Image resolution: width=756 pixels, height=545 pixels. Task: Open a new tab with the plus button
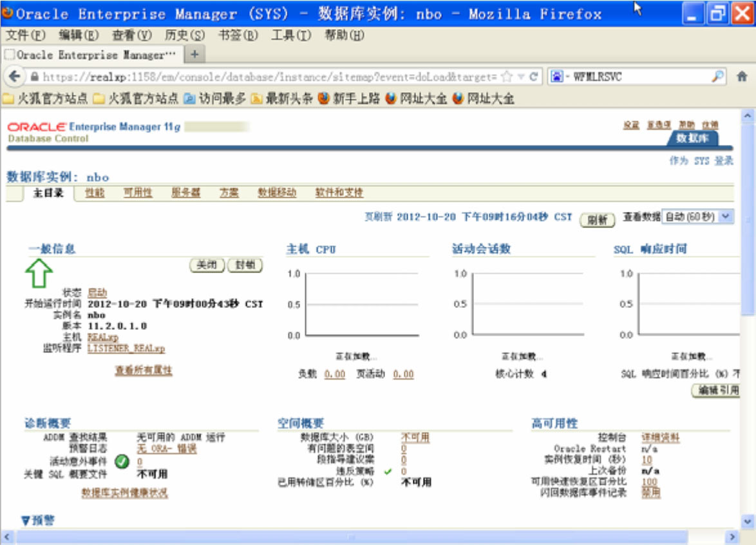[194, 55]
